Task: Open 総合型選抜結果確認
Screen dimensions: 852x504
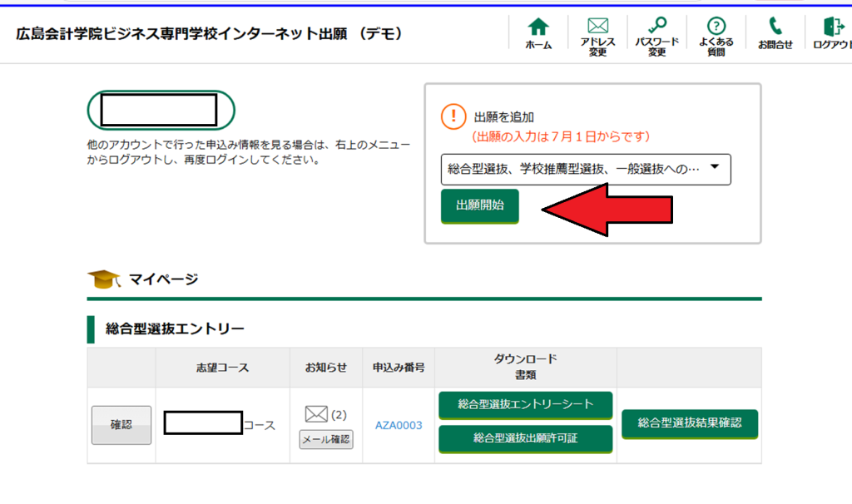Action: pos(690,423)
